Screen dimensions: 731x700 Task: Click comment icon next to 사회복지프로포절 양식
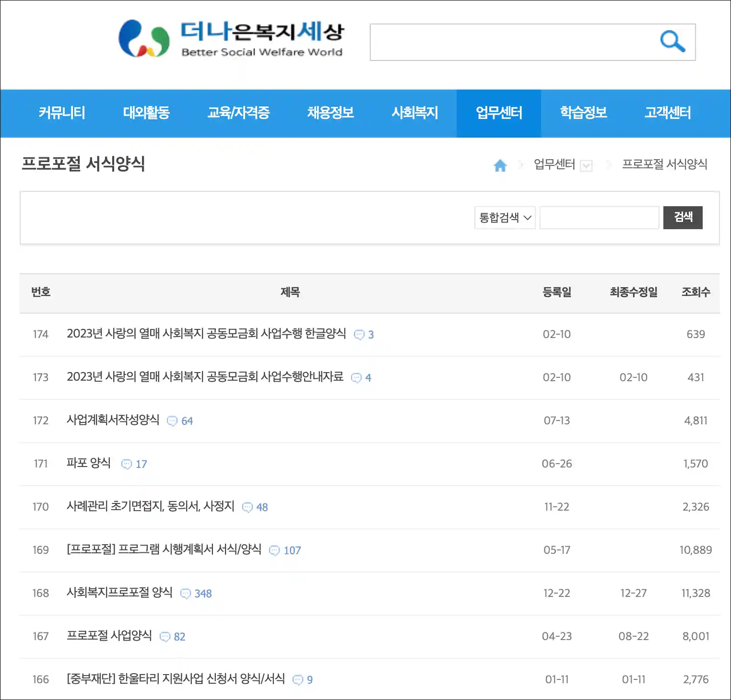tap(185, 594)
